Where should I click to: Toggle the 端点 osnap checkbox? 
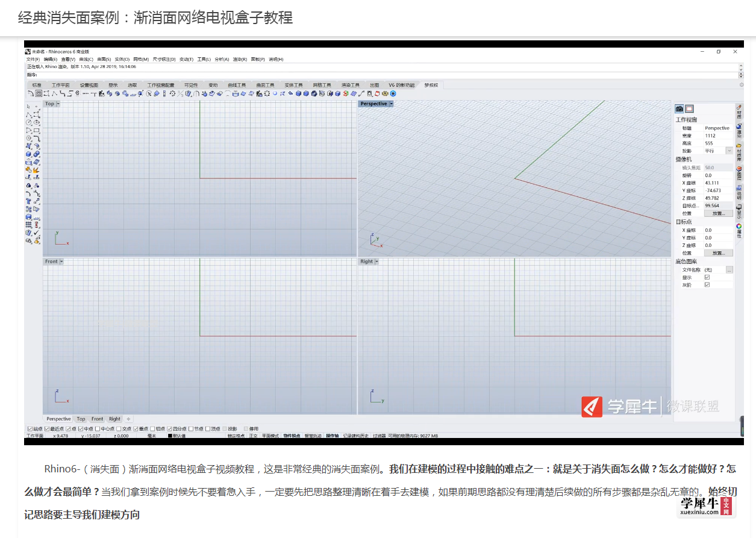tap(30, 429)
